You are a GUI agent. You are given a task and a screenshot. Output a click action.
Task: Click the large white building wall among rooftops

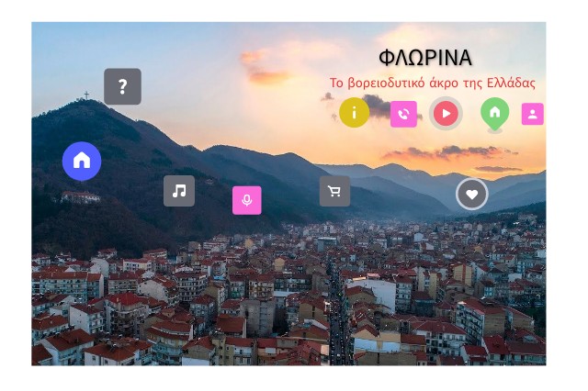coord(371,292)
